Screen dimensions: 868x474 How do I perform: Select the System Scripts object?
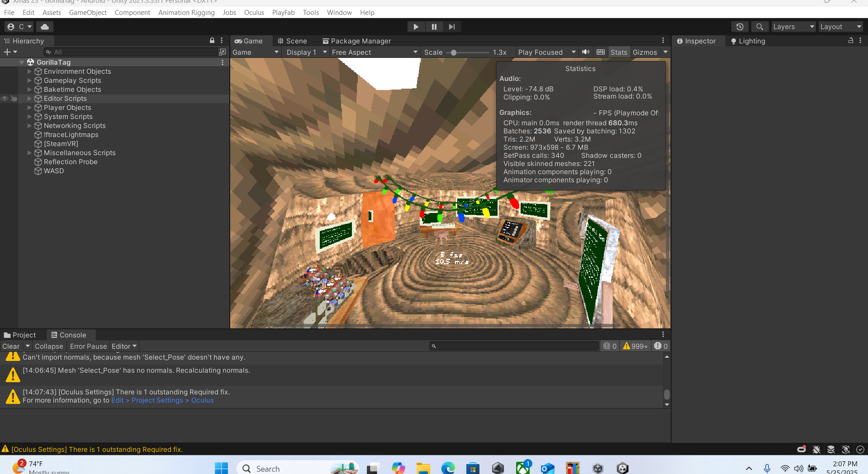(68, 117)
